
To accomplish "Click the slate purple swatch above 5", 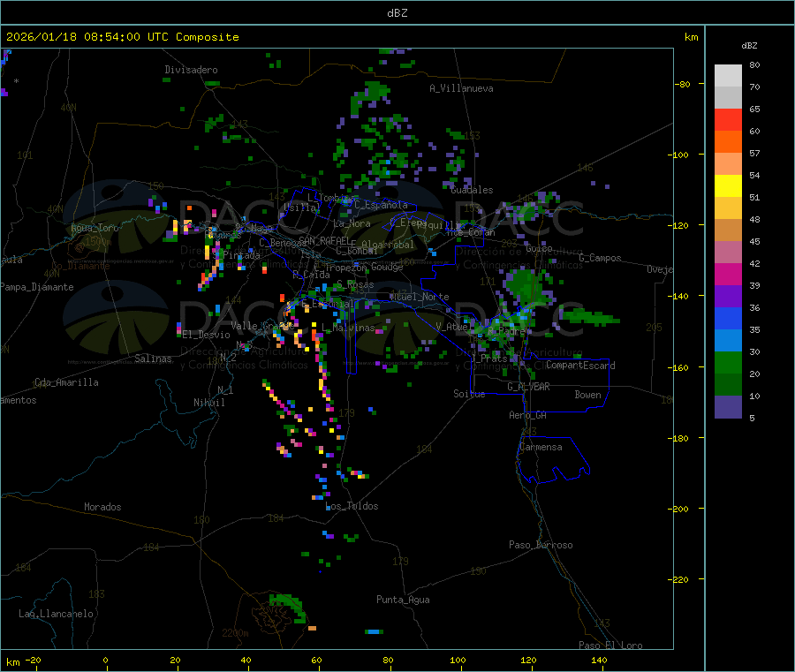I will click(x=728, y=406).
